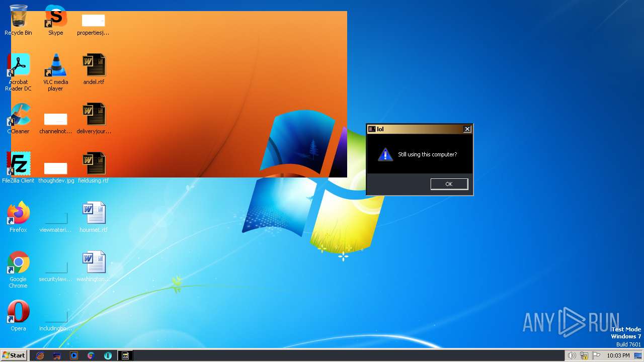Select VLC media player shortcut
The height and width of the screenshot is (362, 644).
pos(56,73)
